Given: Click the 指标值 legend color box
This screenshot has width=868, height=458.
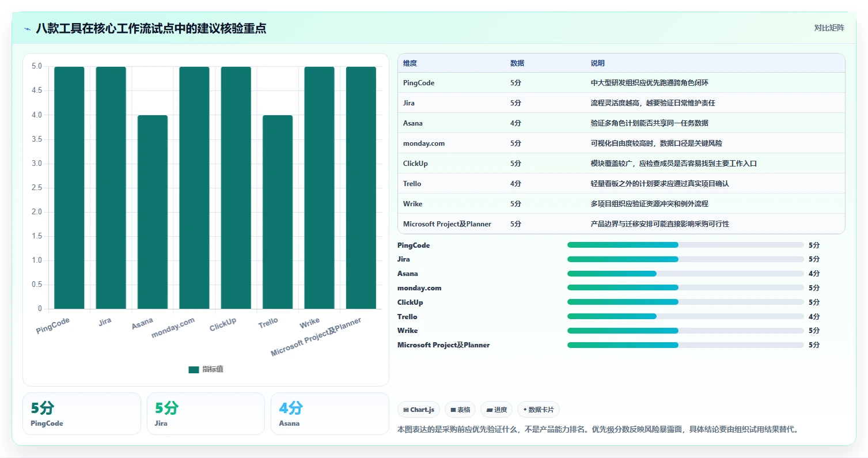Looking at the screenshot, I should click(194, 369).
